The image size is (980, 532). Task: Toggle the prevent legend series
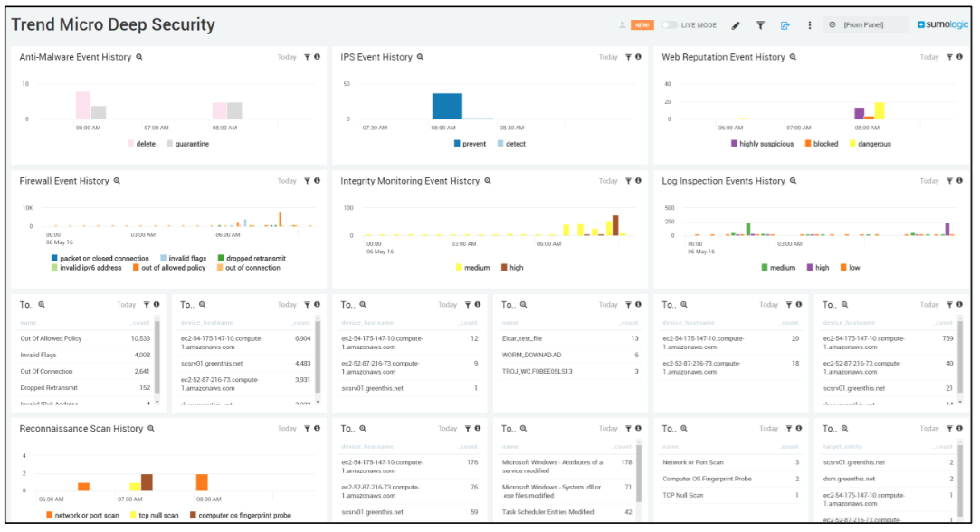(470, 144)
